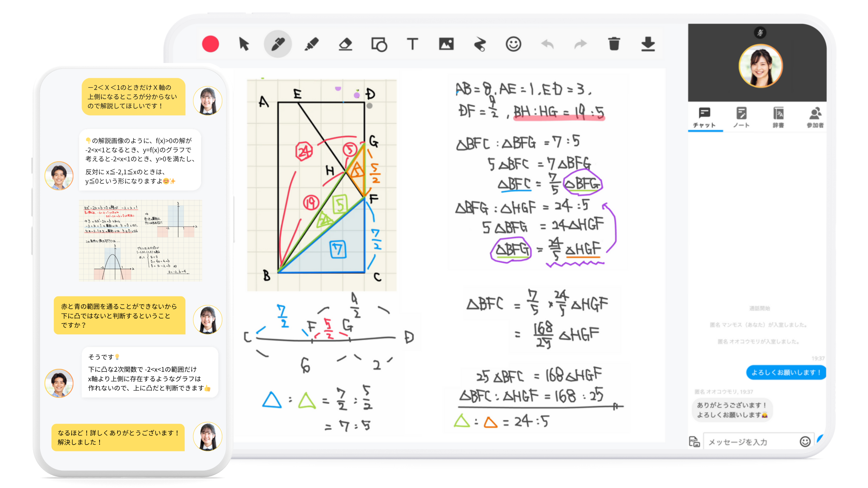Select the eraser tool

click(345, 44)
